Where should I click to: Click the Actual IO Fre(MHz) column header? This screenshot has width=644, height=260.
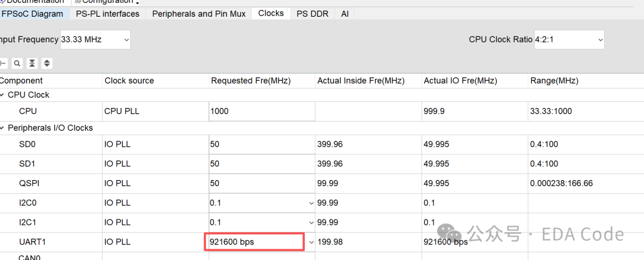[x=475, y=81]
